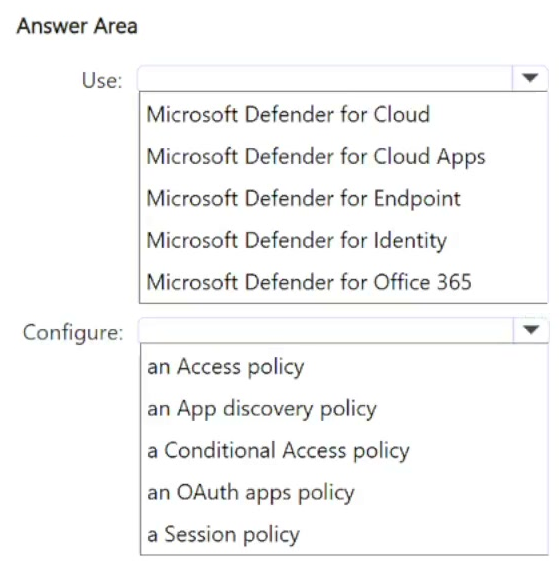Open the Configure dropdown arrow
Image resolution: width=559 pixels, height=566 pixels.
(x=530, y=330)
